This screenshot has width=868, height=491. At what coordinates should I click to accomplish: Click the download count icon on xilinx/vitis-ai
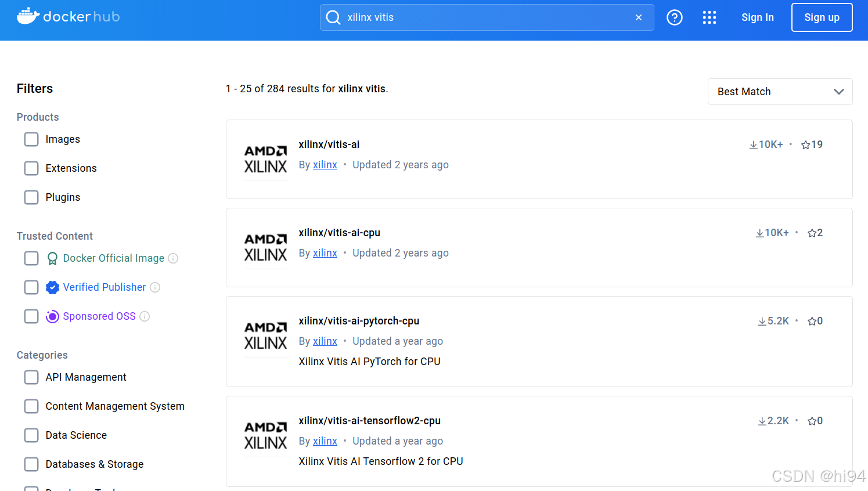(753, 144)
